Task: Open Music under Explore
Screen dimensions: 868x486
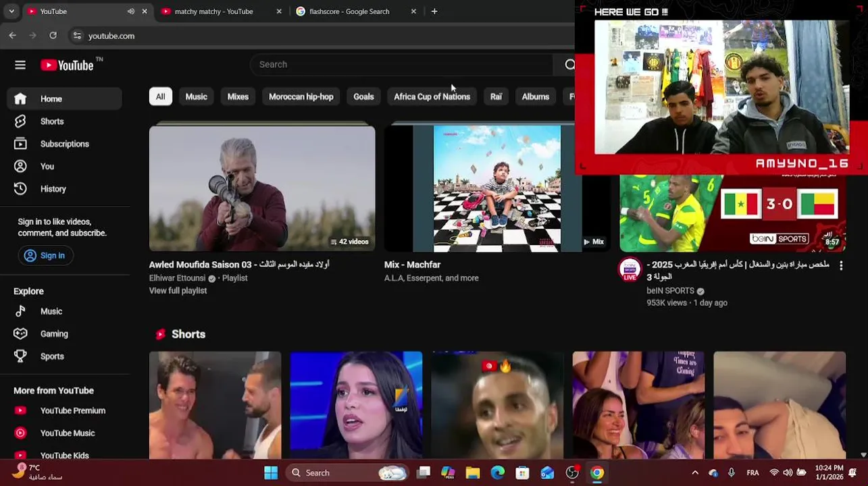Action: (x=65, y=311)
